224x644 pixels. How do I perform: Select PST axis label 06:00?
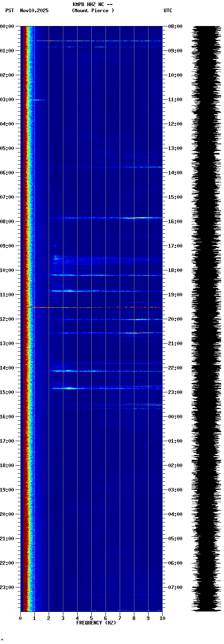click(7, 173)
